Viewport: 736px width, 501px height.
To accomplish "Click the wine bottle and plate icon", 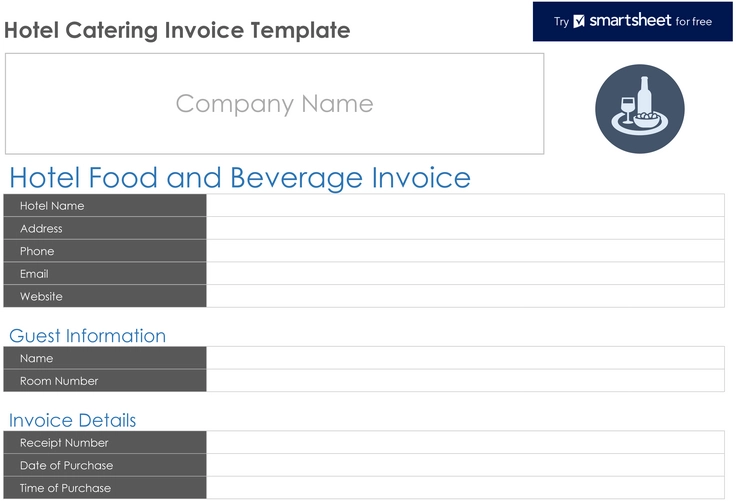I will click(x=640, y=109).
